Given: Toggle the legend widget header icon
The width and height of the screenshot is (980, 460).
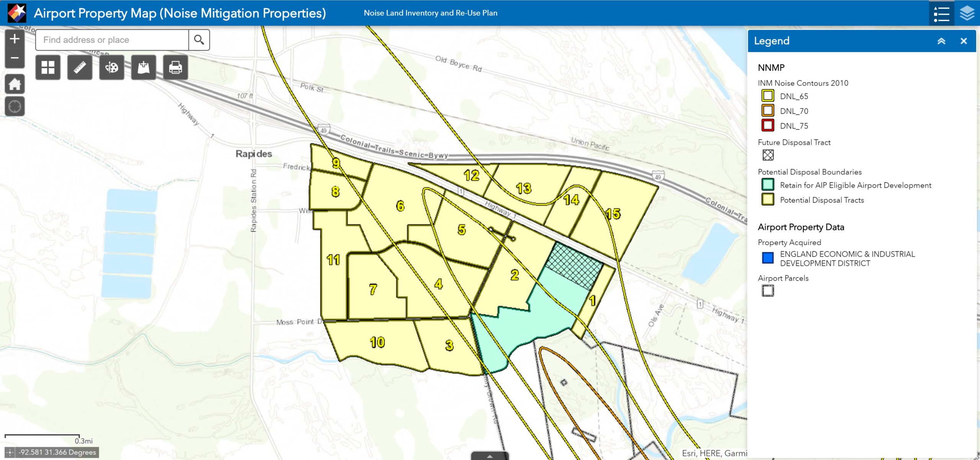Looking at the screenshot, I should pos(941,13).
